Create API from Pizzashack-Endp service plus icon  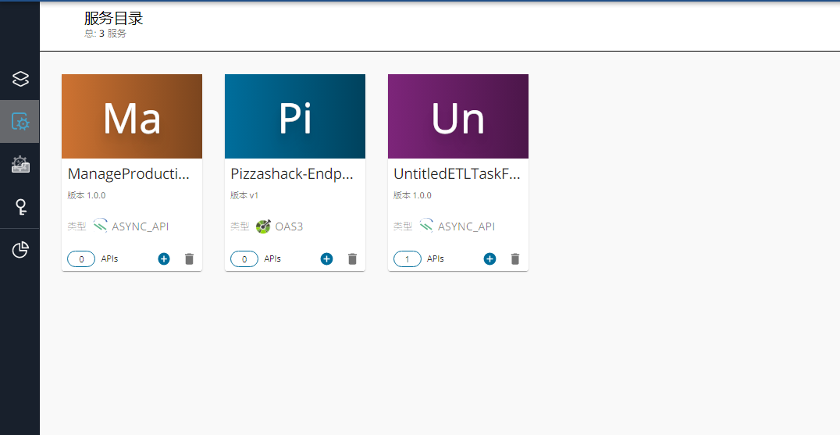pyautogui.click(x=327, y=259)
